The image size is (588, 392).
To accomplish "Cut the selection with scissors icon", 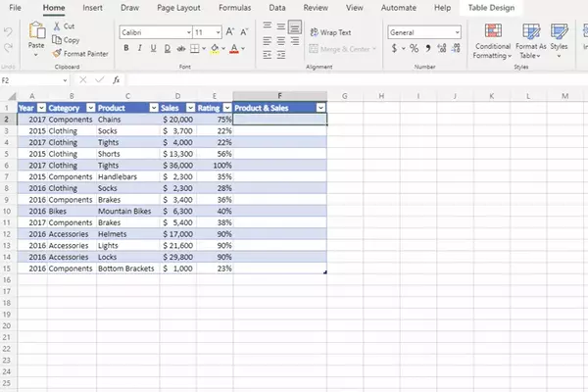I will coord(57,26).
